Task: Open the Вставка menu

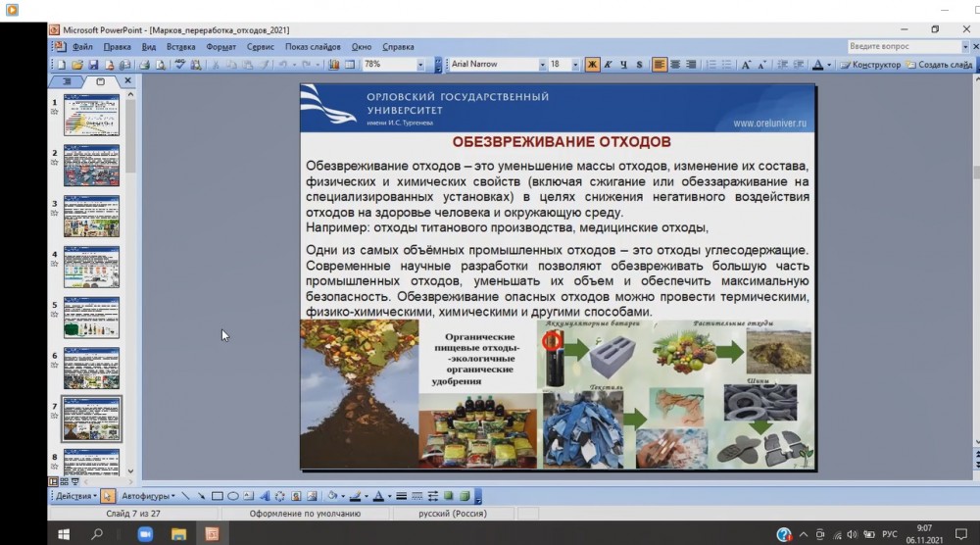Action: (x=180, y=47)
